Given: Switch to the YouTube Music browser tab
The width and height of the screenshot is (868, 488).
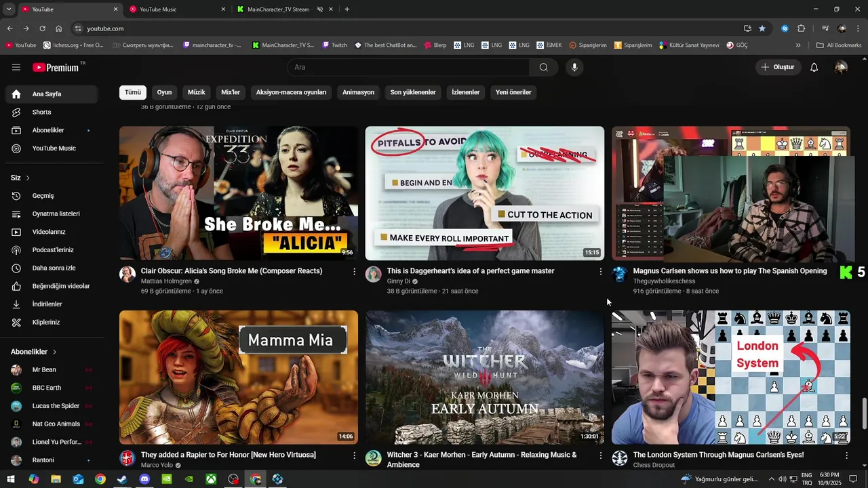Looking at the screenshot, I should pos(176,9).
